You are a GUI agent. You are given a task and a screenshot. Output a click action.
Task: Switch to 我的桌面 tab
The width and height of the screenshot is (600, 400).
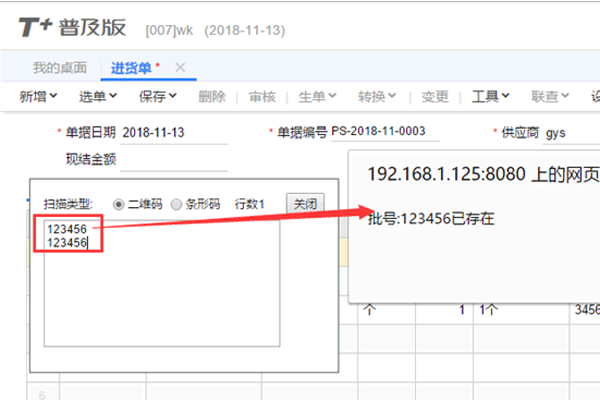[59, 68]
